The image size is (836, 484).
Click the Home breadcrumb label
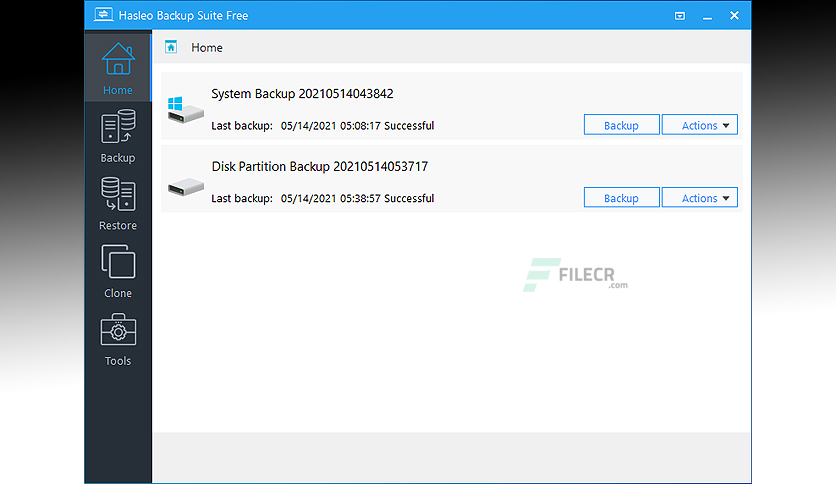click(x=207, y=47)
